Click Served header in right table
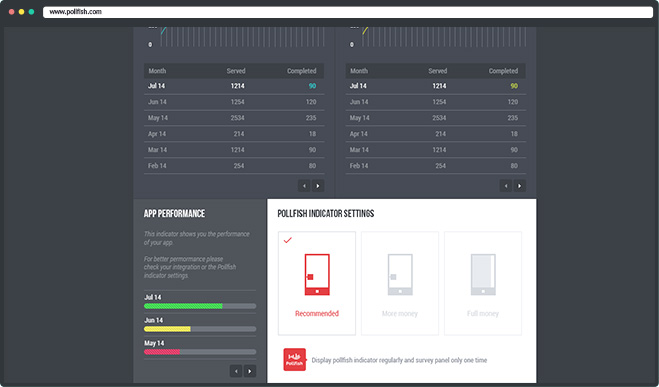The image size is (659, 387). click(x=438, y=71)
